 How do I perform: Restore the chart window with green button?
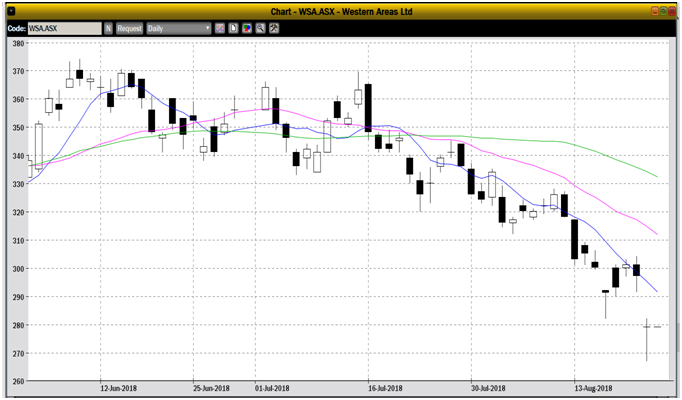click(x=663, y=12)
